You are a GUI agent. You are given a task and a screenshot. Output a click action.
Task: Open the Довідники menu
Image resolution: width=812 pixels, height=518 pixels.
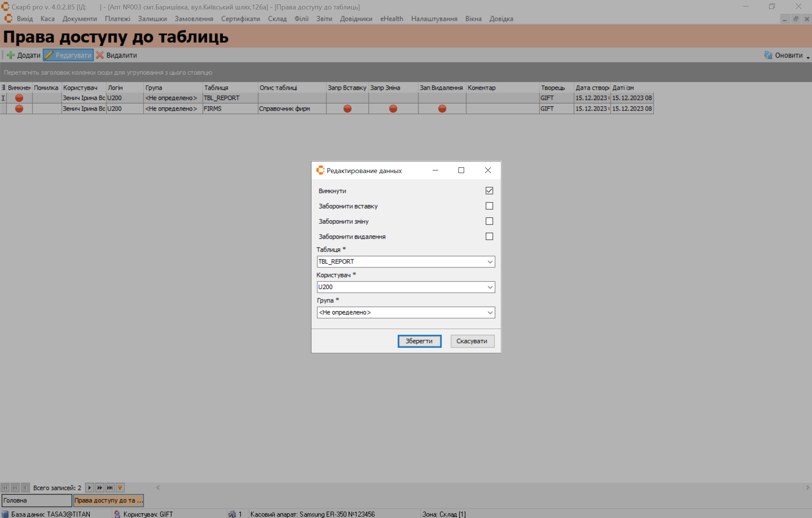pos(356,19)
